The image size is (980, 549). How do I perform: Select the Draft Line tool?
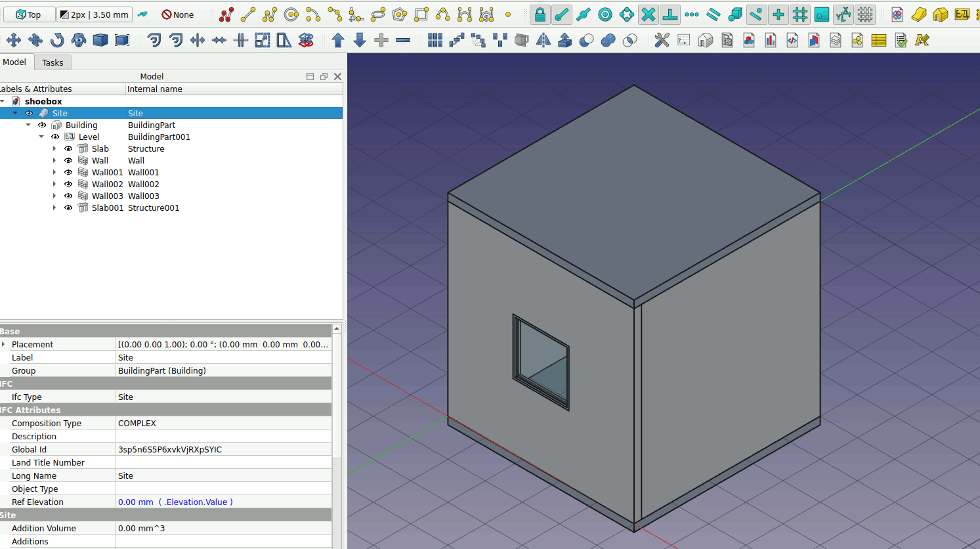(x=248, y=14)
